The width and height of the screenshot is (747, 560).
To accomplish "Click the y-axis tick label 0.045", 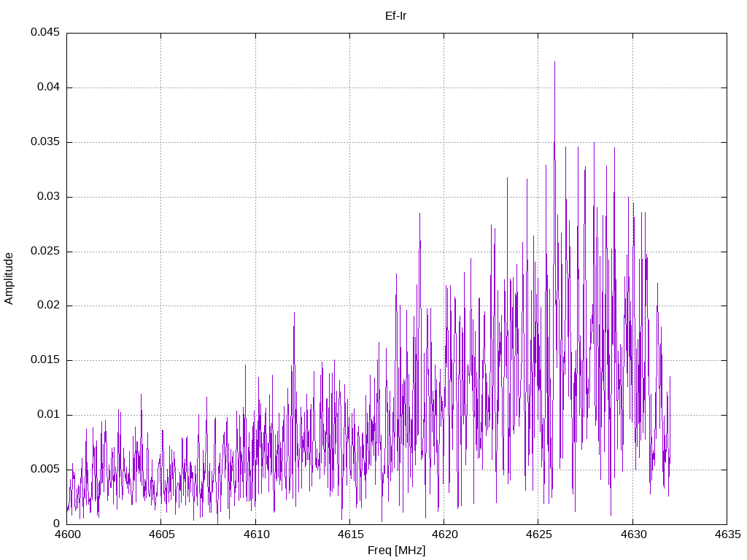I will [x=45, y=32].
